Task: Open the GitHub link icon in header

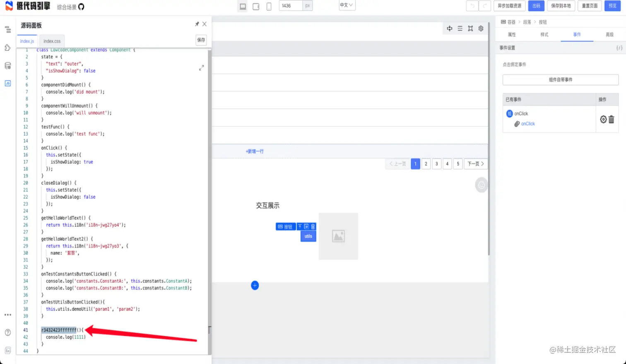Action: [x=81, y=7]
